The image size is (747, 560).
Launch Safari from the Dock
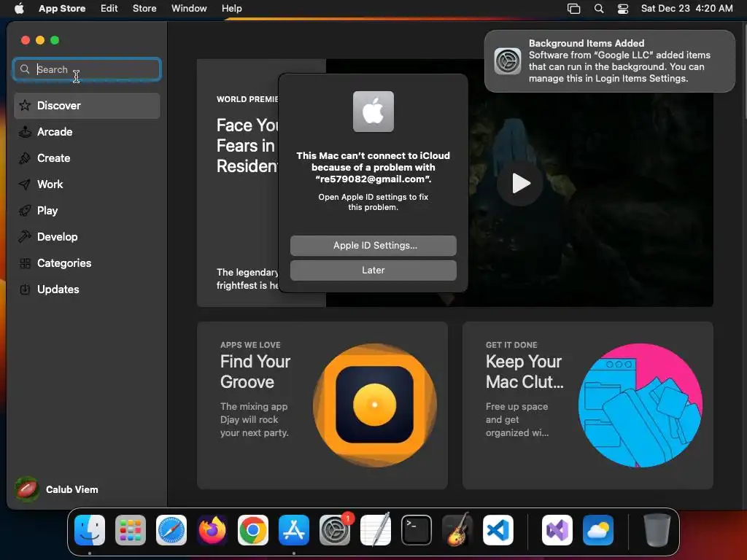click(171, 530)
